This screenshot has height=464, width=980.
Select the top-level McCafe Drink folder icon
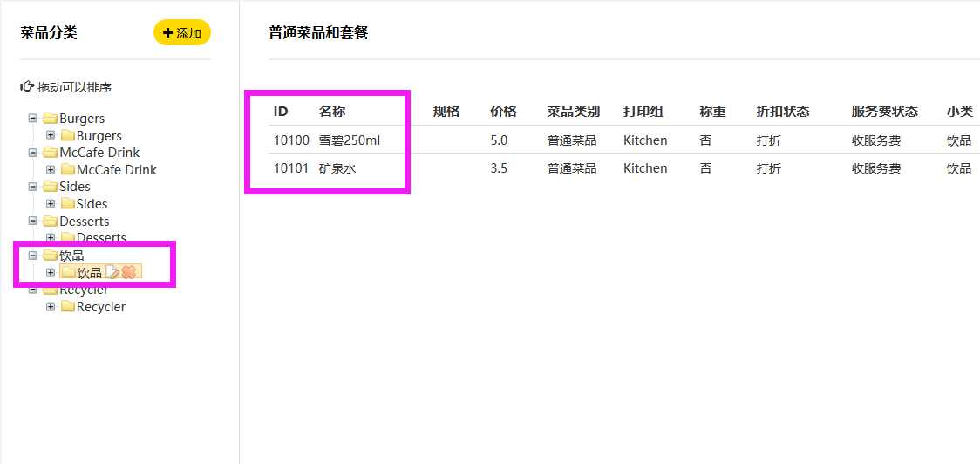click(x=50, y=153)
